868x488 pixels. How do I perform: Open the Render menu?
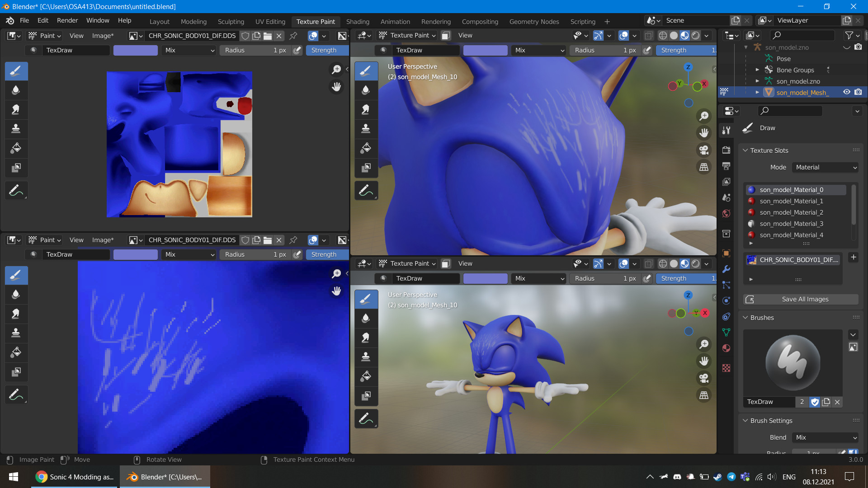click(x=67, y=20)
